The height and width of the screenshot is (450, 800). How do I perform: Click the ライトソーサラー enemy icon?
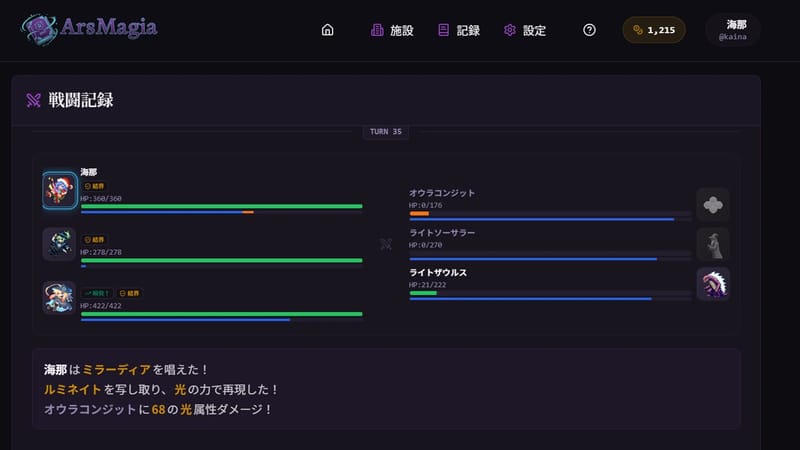pyautogui.click(x=713, y=244)
